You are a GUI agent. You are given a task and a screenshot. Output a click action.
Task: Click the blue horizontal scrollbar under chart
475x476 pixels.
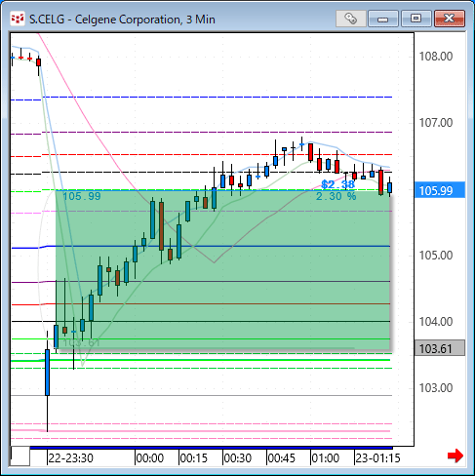click(x=212, y=448)
